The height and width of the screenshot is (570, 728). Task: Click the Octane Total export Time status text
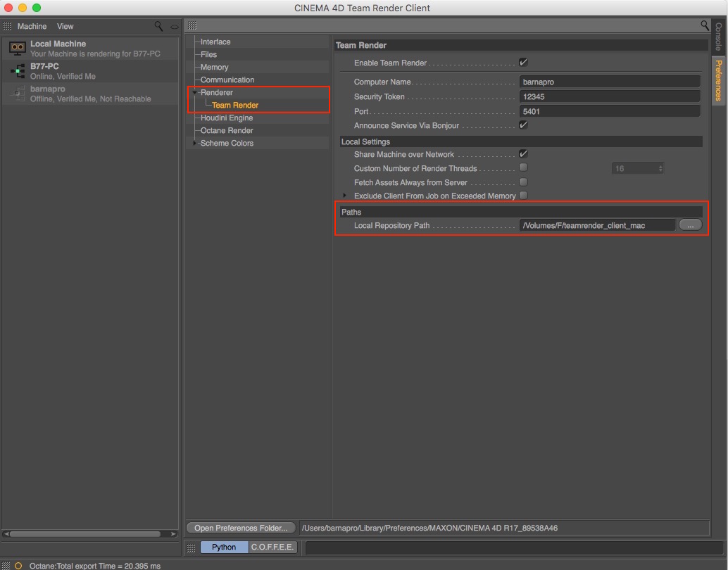[95, 566]
